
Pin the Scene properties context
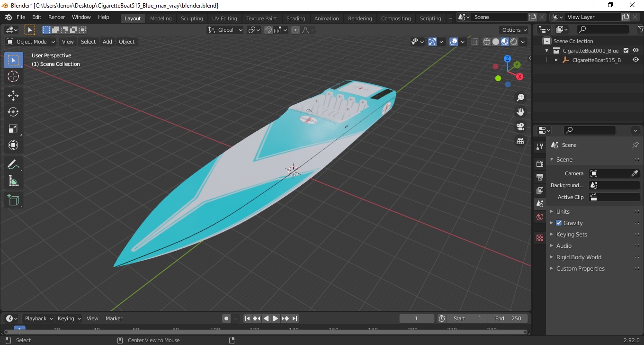coord(635,145)
